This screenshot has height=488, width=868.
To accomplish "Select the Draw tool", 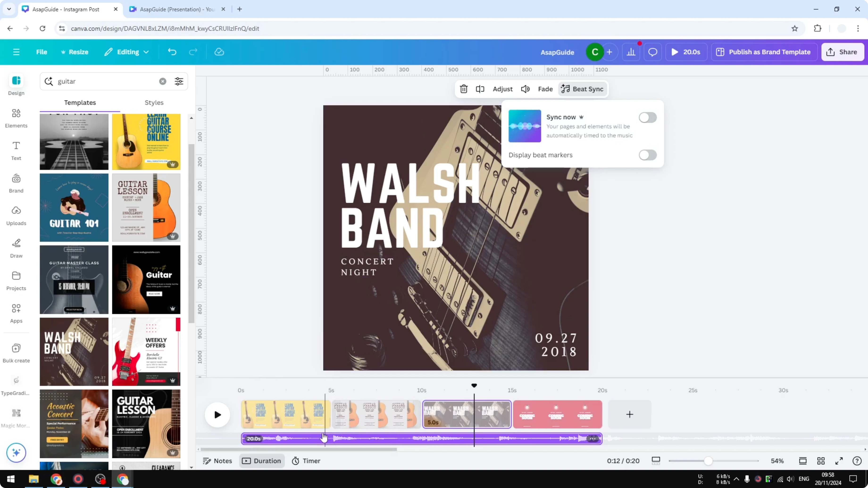I will (16, 248).
